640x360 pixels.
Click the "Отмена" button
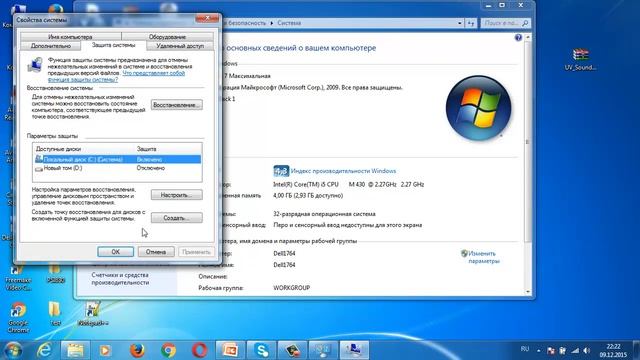(x=156, y=252)
